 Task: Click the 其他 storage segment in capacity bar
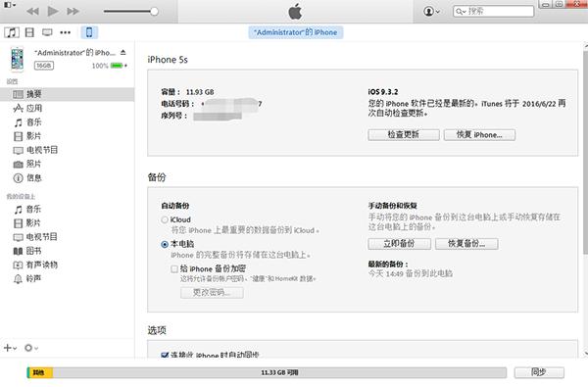(40, 372)
